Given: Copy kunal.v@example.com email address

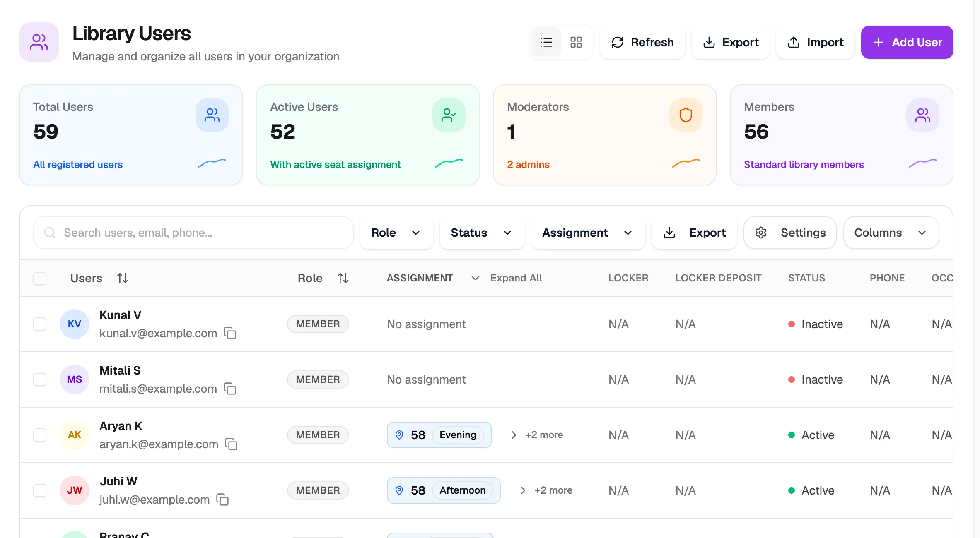Looking at the screenshot, I should pos(230,333).
